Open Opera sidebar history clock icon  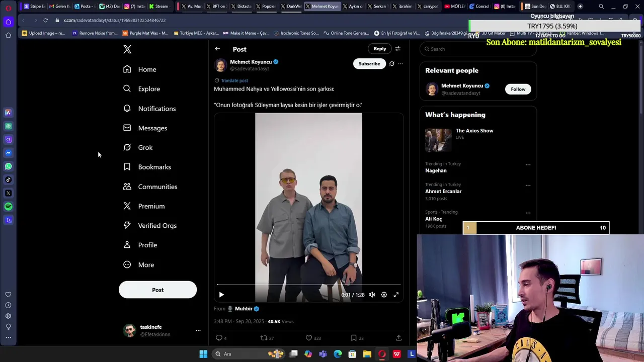coord(8,305)
